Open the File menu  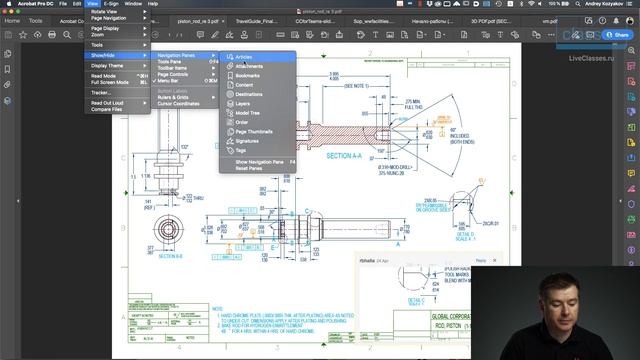coord(63,4)
